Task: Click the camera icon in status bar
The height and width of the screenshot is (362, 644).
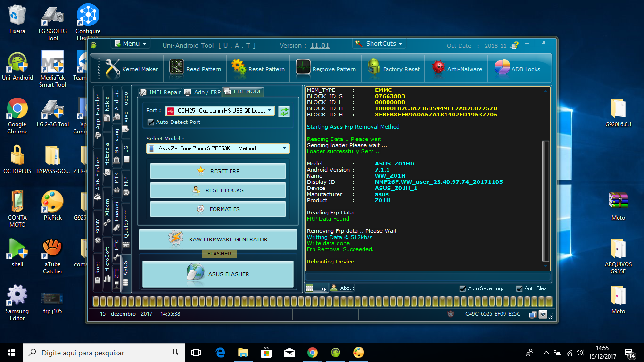Action: pos(543,314)
